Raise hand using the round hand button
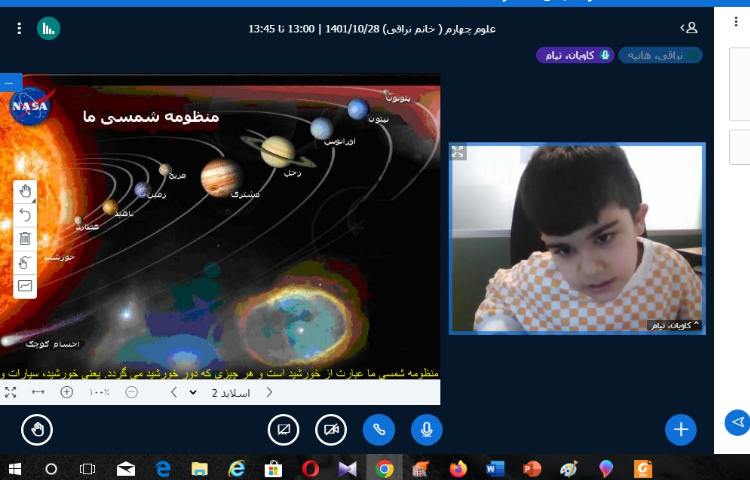The height and width of the screenshot is (480, 750). tap(37, 429)
